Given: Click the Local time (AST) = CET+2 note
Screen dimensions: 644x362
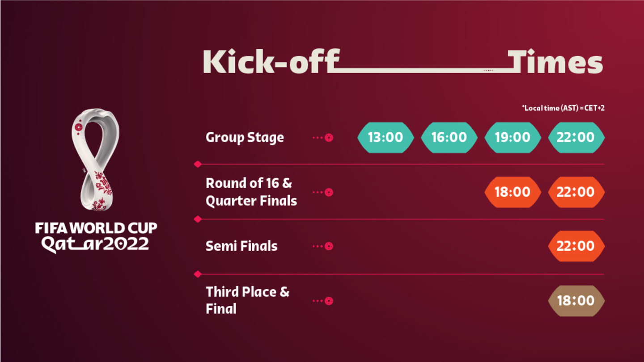Looking at the screenshot, I should tap(563, 108).
